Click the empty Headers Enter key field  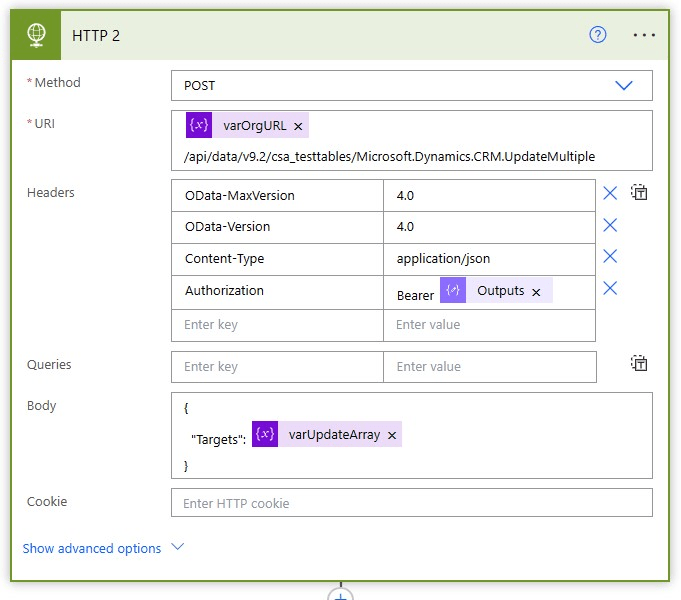click(277, 325)
